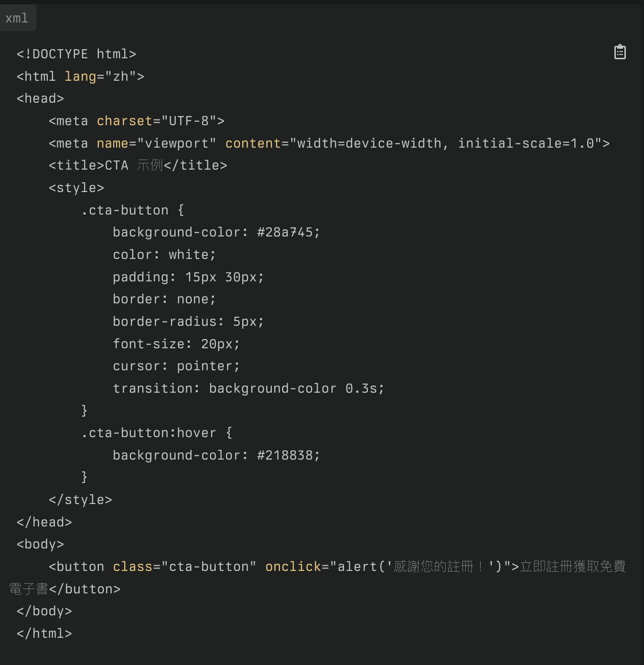Click background-color: #218838; line
The image size is (644, 665).
tap(216, 455)
